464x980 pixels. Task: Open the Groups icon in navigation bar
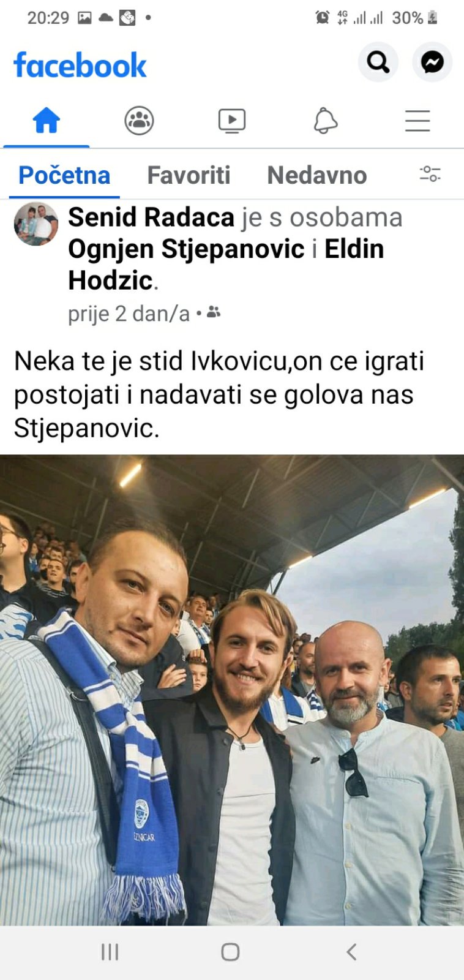(x=139, y=120)
